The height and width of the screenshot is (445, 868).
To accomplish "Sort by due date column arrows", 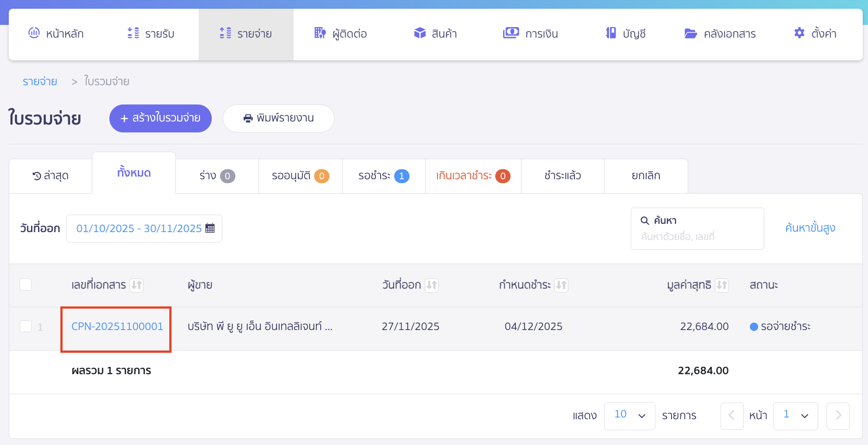I will point(561,285).
